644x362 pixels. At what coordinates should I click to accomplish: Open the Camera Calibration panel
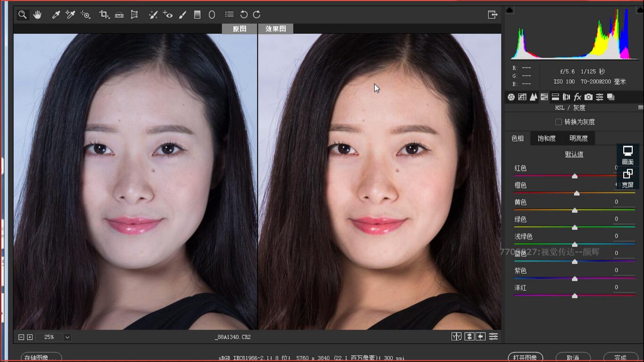(588, 97)
